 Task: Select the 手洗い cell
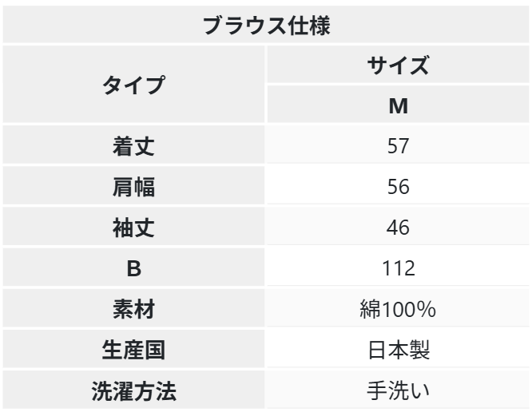tap(398, 391)
